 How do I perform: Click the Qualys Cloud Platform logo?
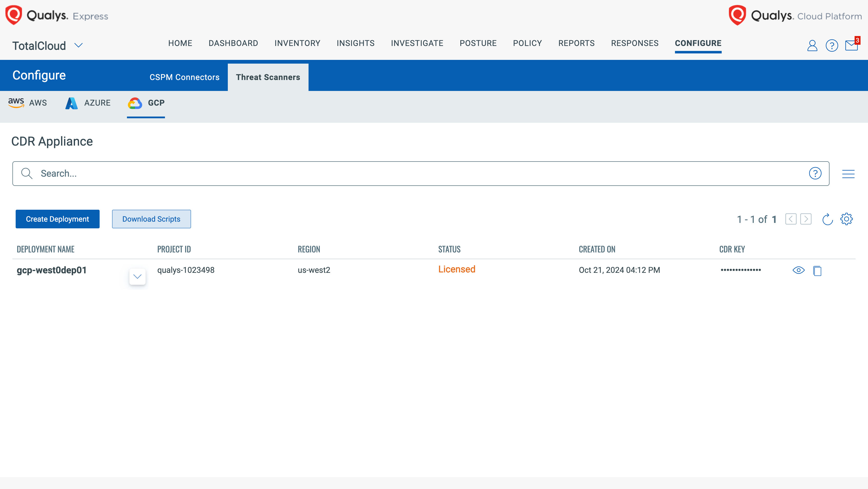[795, 15]
